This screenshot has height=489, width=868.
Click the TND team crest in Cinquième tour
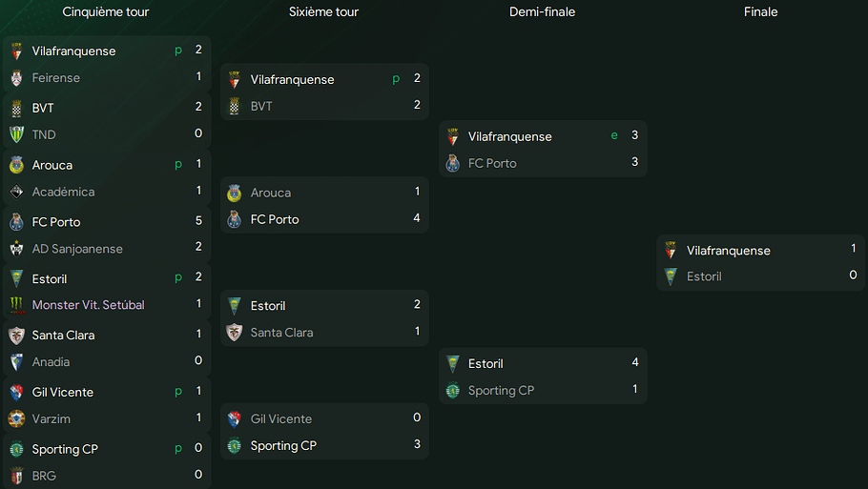[16, 134]
